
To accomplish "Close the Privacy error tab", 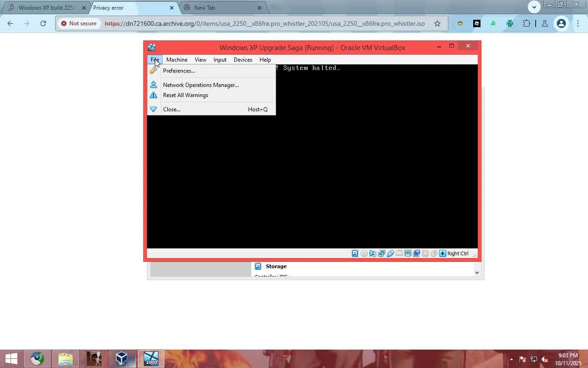I will [x=172, y=8].
